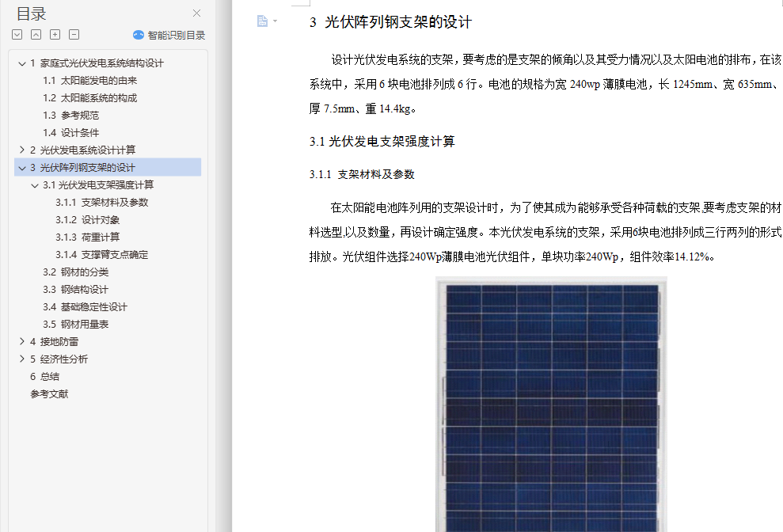Viewport: 783px width, 532px height.
Task: Go to 6 总结 heading
Action: [x=45, y=377]
